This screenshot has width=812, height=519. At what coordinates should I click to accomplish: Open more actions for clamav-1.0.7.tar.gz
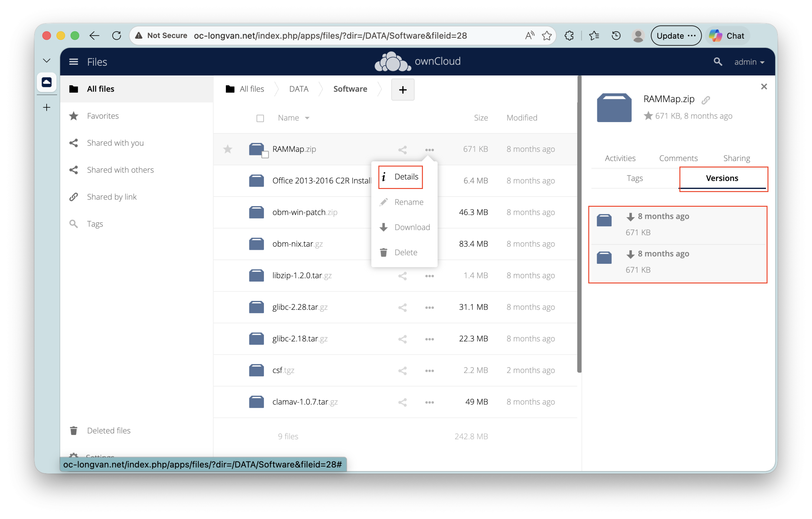[x=429, y=402]
